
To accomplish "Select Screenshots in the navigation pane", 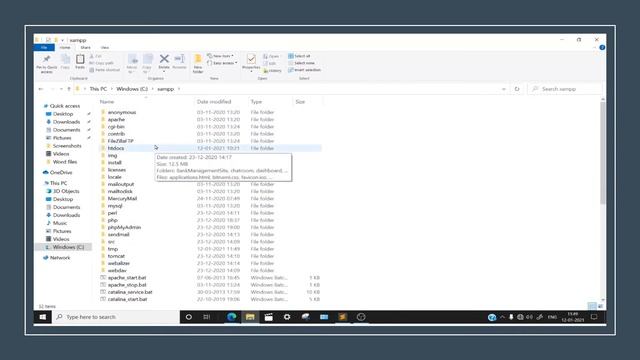I will click(64, 146).
